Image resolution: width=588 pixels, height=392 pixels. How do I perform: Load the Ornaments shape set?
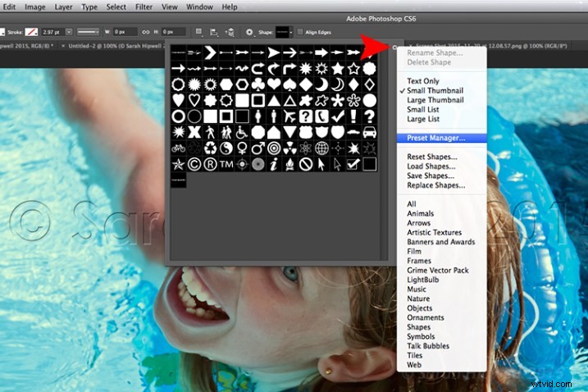(x=426, y=317)
